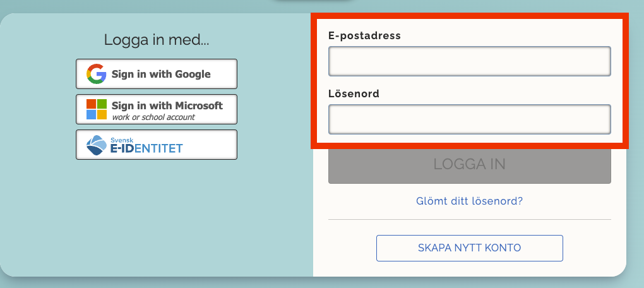Click the Svensk E-identitet blue emblem
644x288 pixels.
97,145
